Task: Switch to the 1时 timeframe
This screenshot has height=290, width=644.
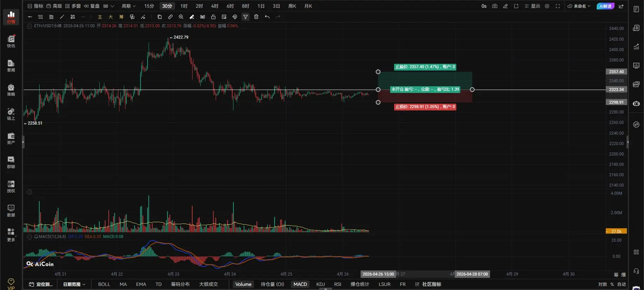Action: [x=184, y=6]
